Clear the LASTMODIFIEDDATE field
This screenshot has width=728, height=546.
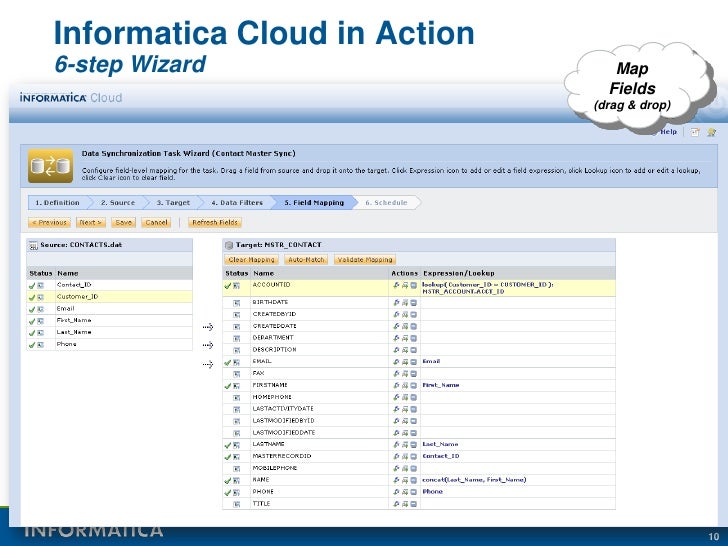tap(413, 433)
